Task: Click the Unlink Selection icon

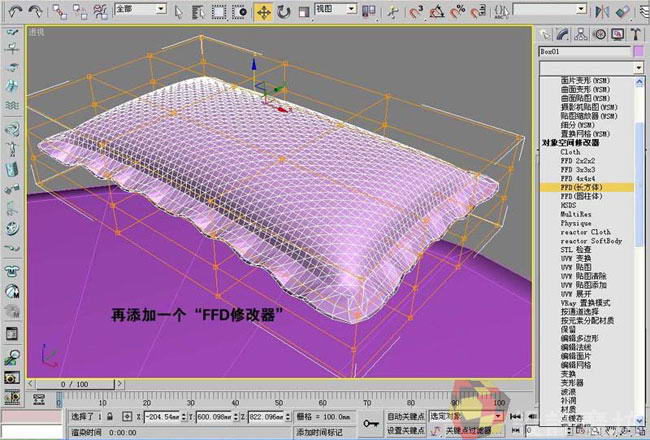Action: [x=80, y=12]
